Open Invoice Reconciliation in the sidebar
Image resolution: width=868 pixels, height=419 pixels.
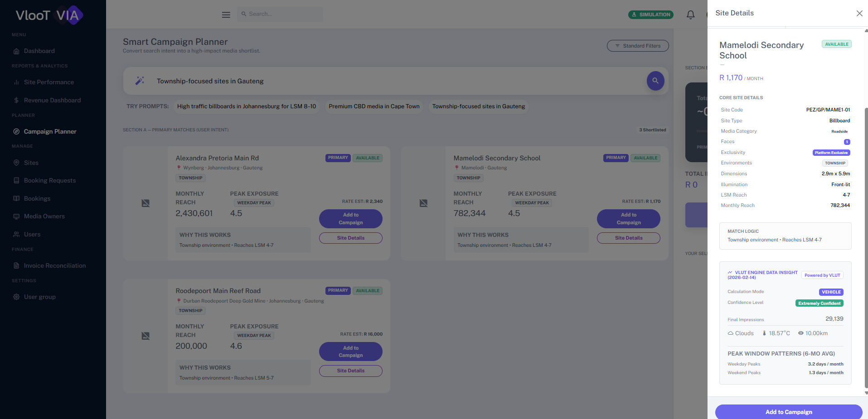(54, 266)
